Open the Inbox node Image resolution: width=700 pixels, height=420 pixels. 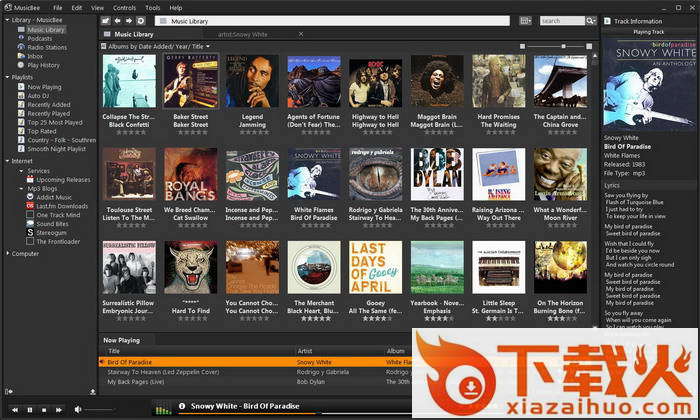point(35,56)
